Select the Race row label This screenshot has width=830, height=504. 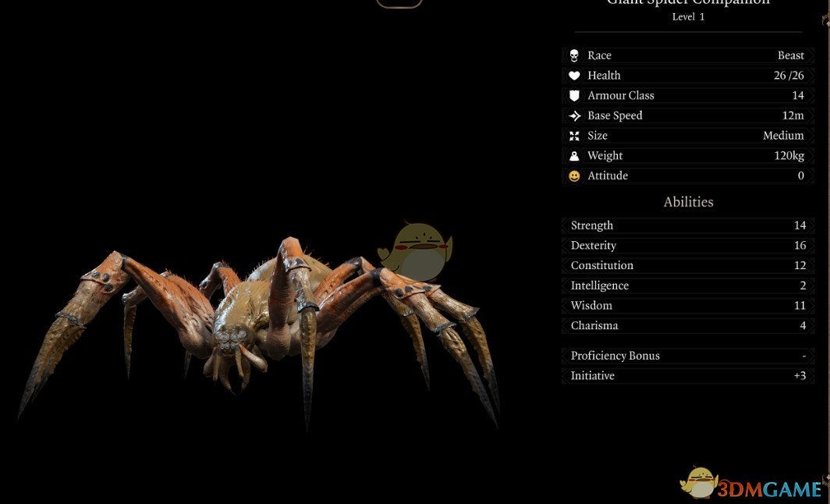(599, 55)
